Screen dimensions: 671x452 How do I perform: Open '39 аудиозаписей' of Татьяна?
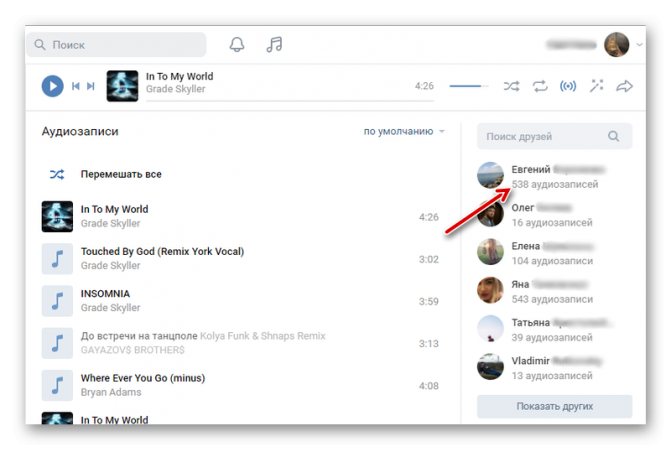coord(552,337)
